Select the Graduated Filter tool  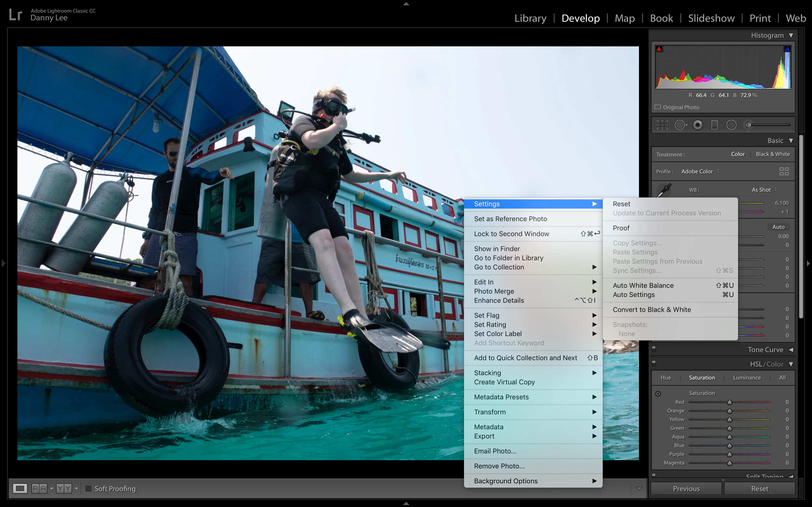click(714, 125)
